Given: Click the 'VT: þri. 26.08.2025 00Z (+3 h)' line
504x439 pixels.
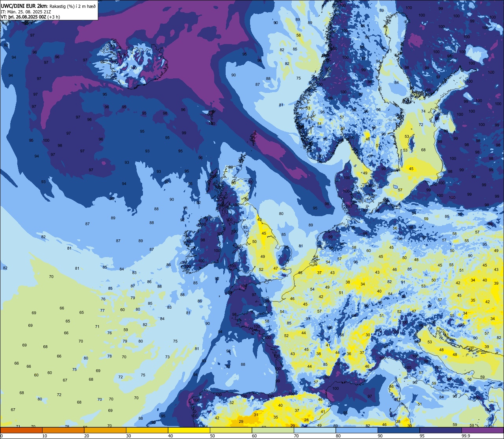Looking at the screenshot, I should (x=30, y=17).
